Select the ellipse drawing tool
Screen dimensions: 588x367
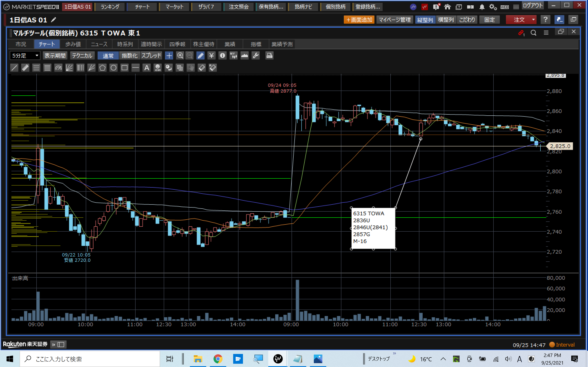pyautogui.click(x=114, y=68)
